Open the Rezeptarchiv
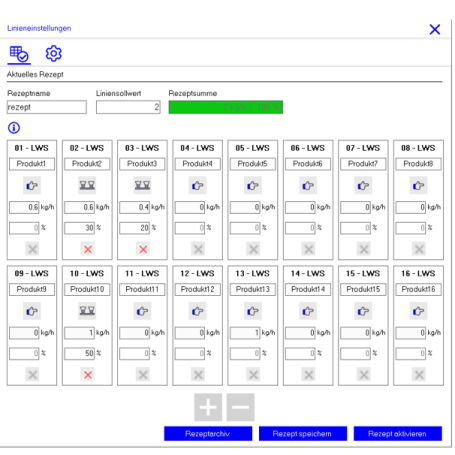This screenshot has height=455, width=455. (208, 434)
